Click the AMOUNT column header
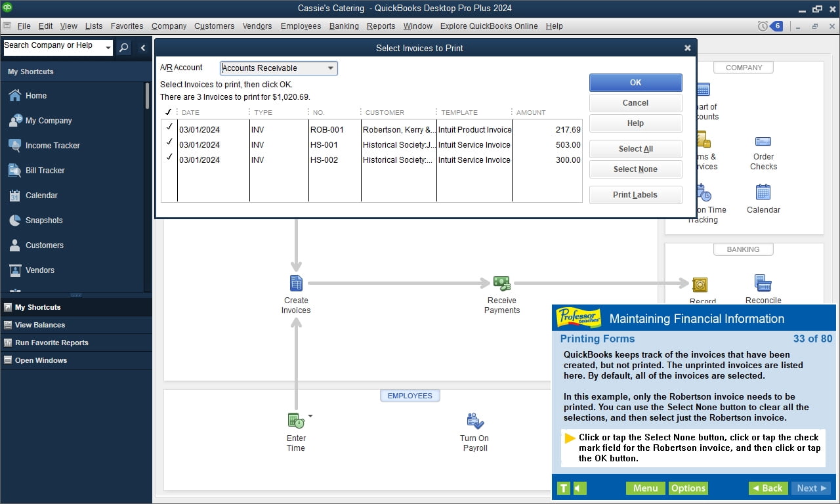 [531, 113]
